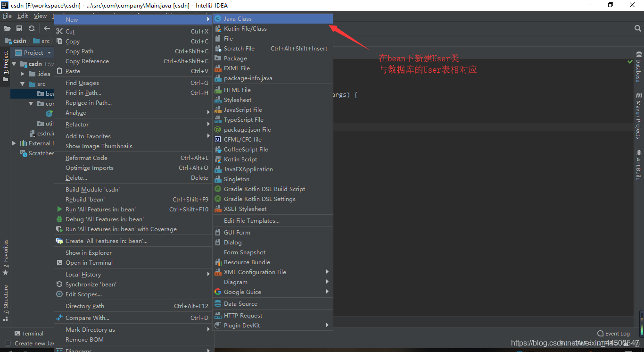
Task: Open the Analyze submenu
Action: (132, 112)
